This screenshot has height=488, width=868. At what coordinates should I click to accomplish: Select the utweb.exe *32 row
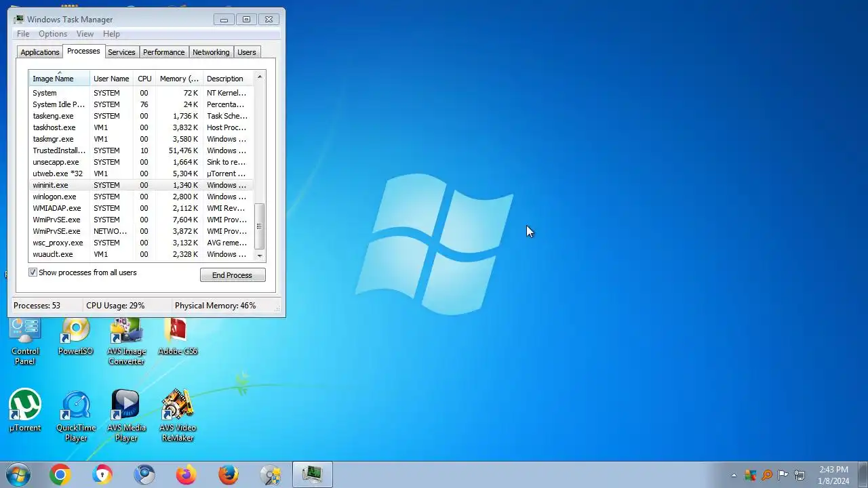coord(141,174)
